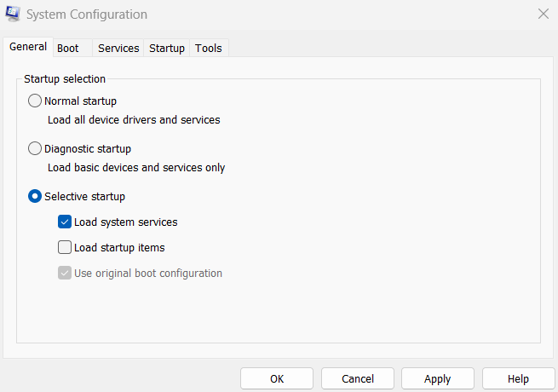
Task: Choose the Diagnostic startup option
Action: tap(35, 149)
